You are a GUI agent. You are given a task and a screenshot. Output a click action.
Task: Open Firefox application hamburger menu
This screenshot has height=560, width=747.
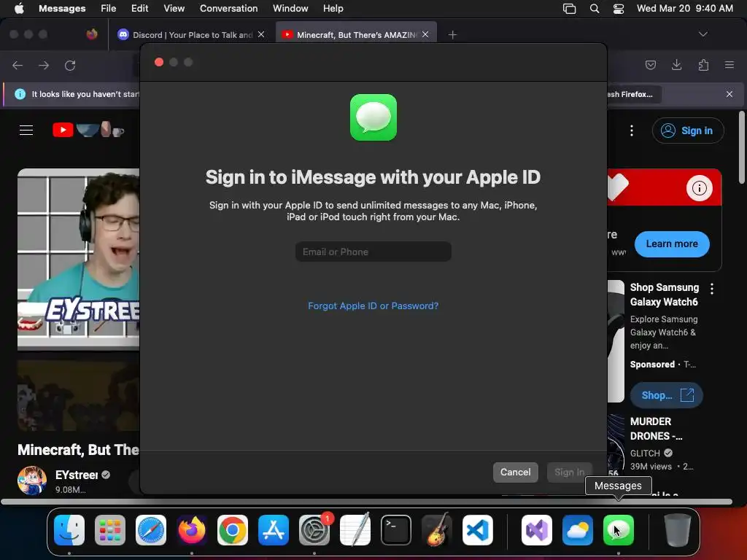(729, 65)
